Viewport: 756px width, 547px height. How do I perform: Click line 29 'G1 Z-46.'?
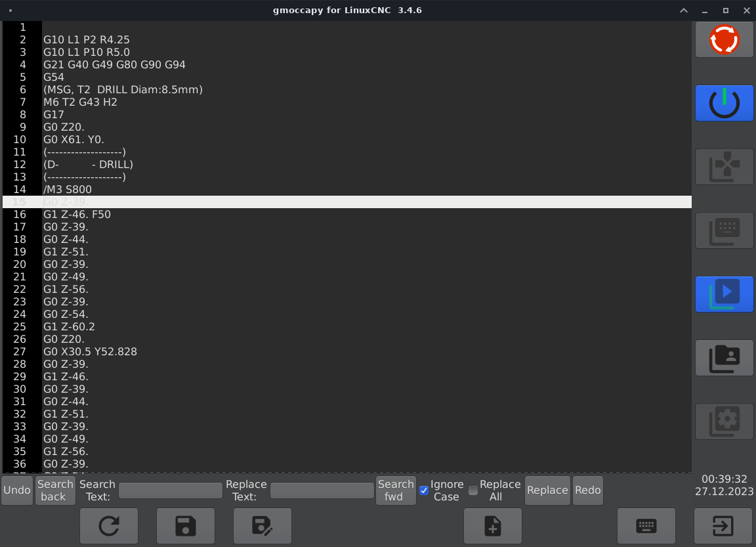(66, 377)
